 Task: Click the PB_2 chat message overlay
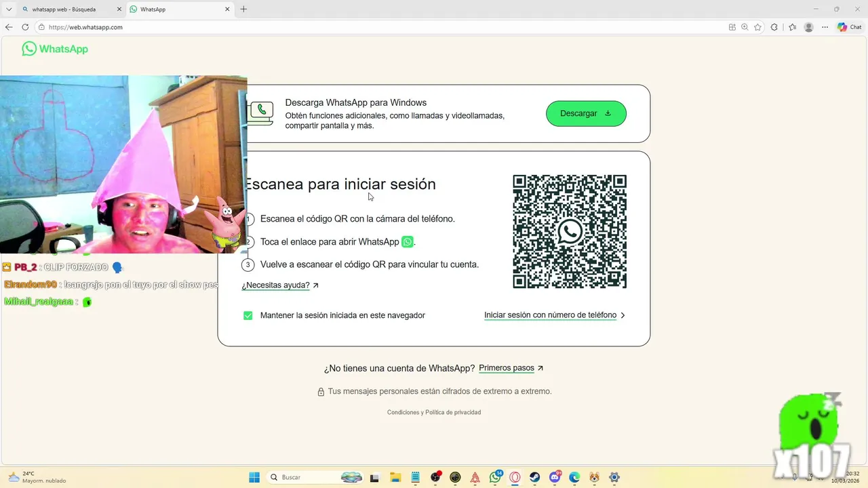pyautogui.click(x=62, y=267)
